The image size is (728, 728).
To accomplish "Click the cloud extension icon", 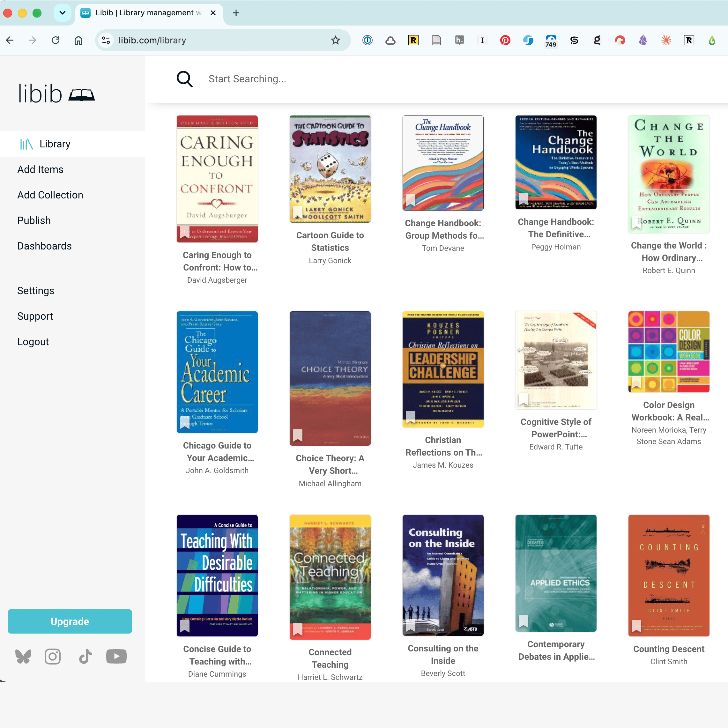I will tap(390, 40).
